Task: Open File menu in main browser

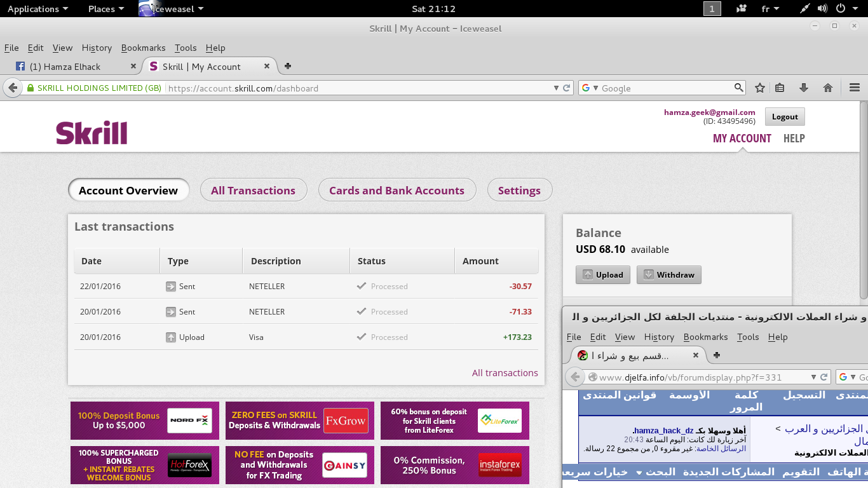Action: click(11, 48)
